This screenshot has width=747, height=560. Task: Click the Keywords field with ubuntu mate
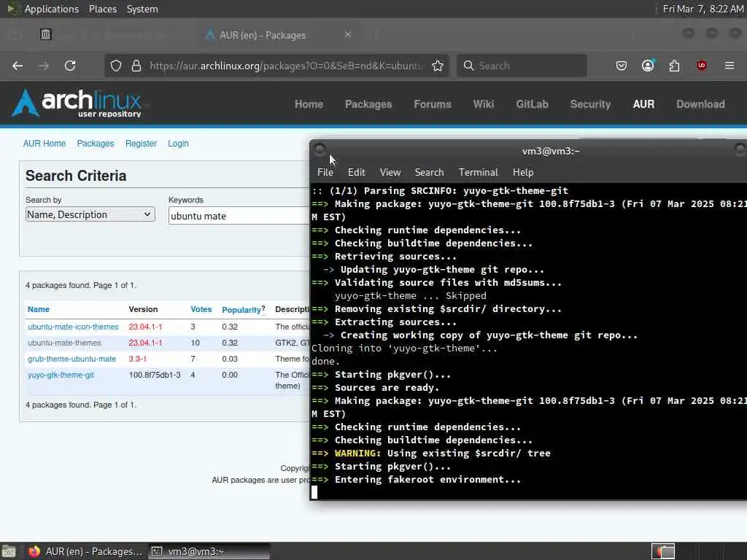point(239,216)
